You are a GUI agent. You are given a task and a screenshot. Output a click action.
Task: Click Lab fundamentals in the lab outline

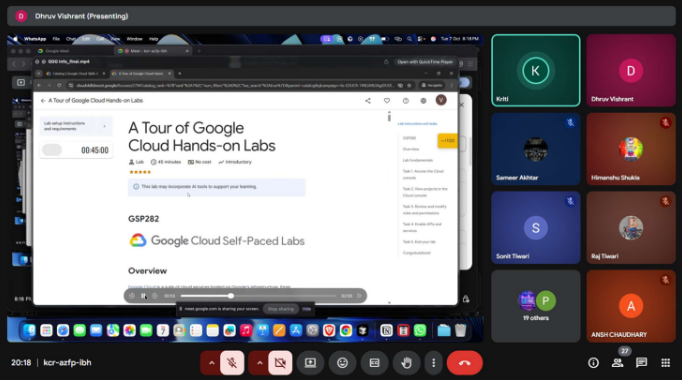click(418, 160)
